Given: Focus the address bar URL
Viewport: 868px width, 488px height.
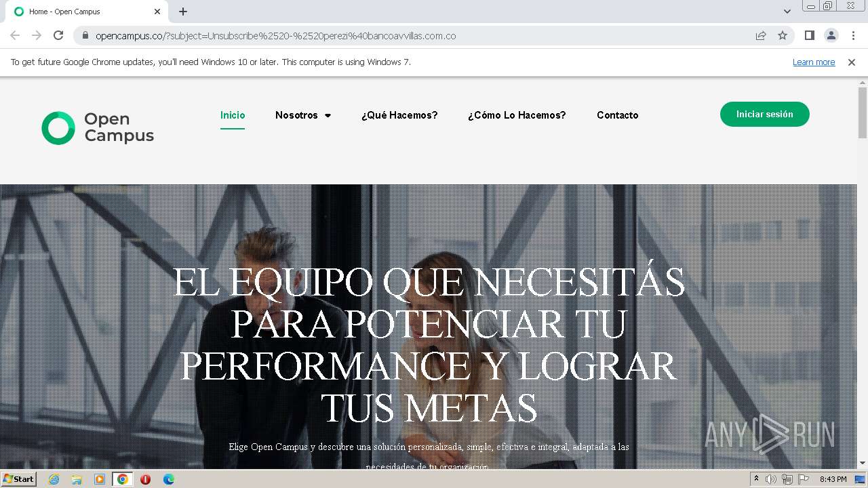Looking at the screenshot, I should (x=275, y=36).
